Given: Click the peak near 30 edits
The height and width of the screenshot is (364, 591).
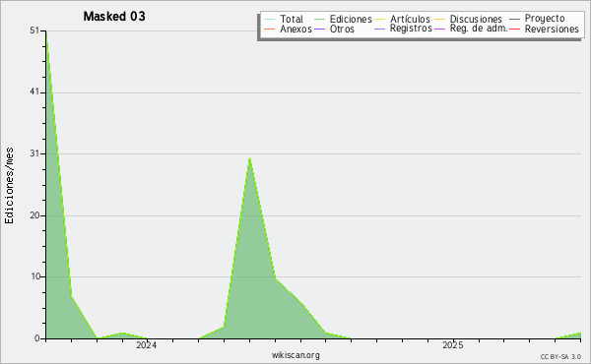Looking at the screenshot, I should [x=249, y=158].
